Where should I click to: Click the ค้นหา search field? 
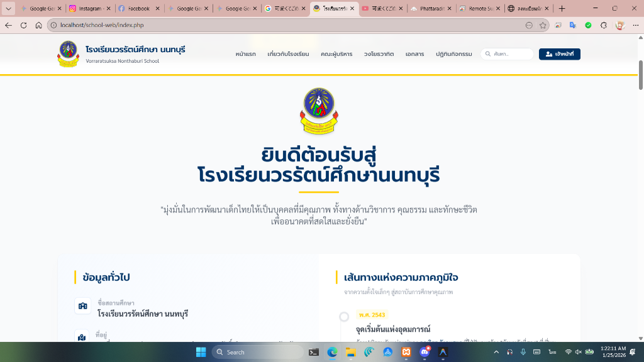pos(508,54)
